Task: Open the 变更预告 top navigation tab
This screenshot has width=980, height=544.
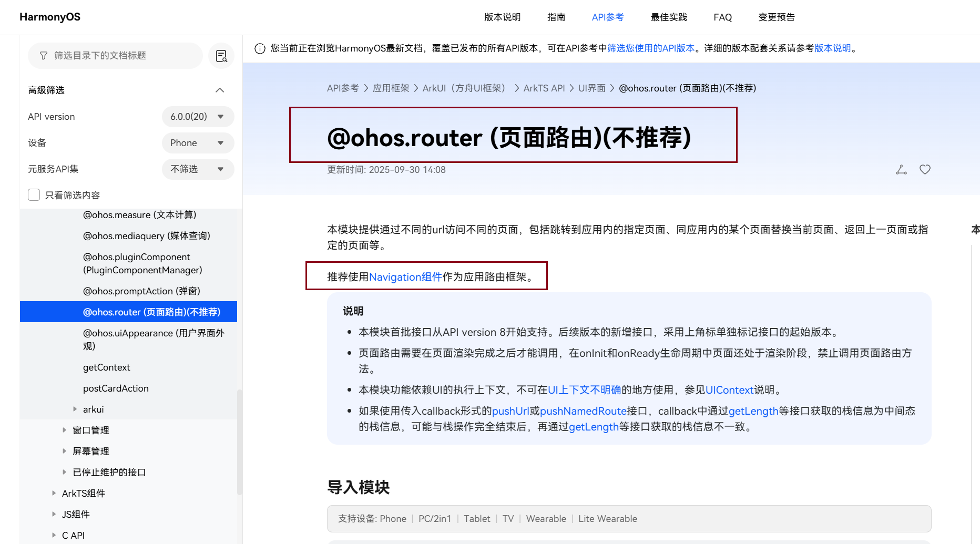Action: [777, 17]
